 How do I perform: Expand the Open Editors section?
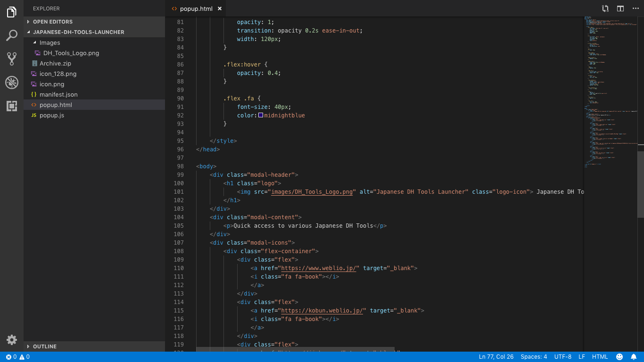tap(94, 22)
